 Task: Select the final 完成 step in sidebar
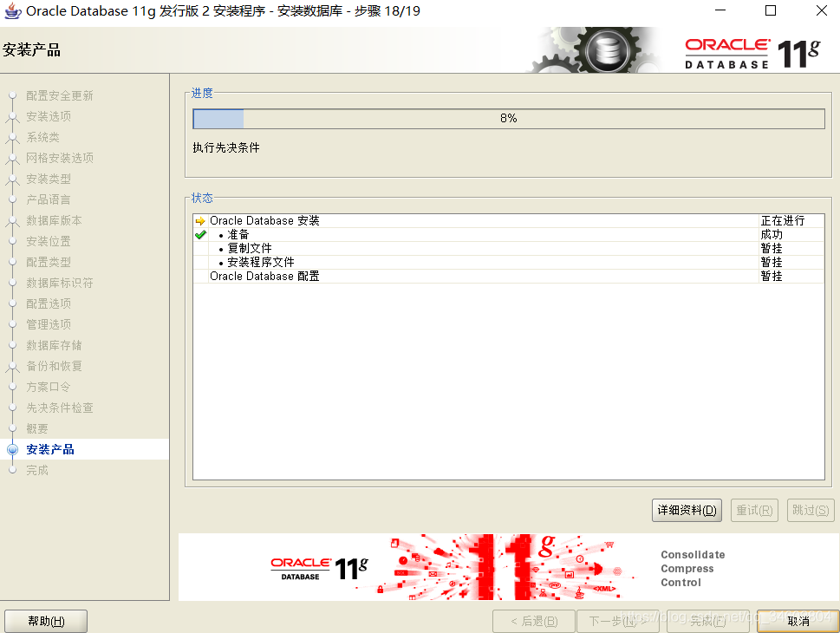pos(37,471)
